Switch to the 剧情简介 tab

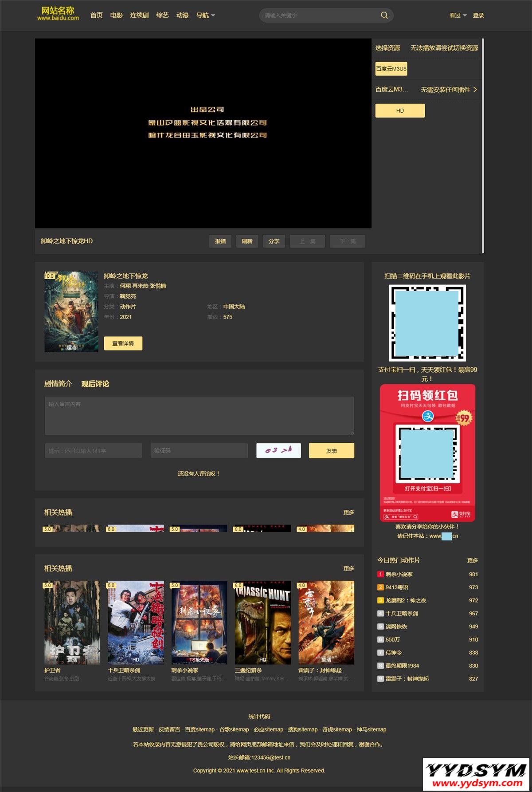pyautogui.click(x=58, y=384)
